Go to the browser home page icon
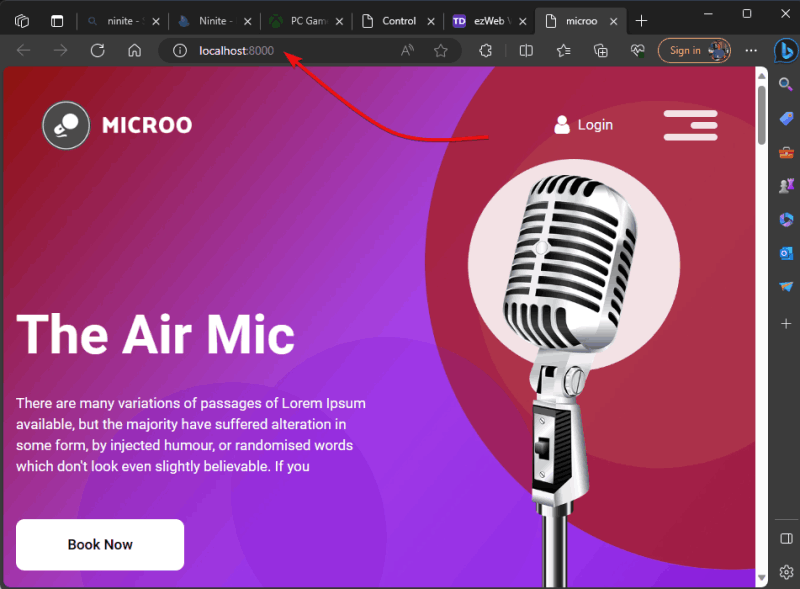 134,51
